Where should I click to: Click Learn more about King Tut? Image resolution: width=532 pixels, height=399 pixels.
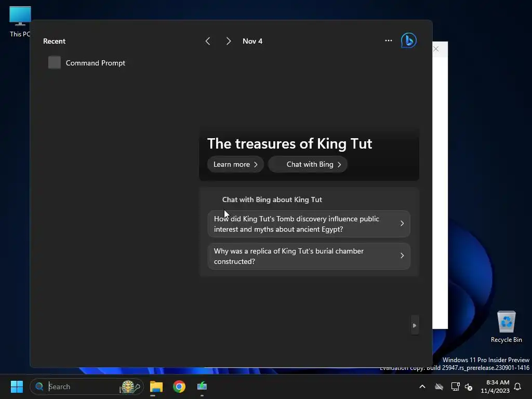point(235,164)
